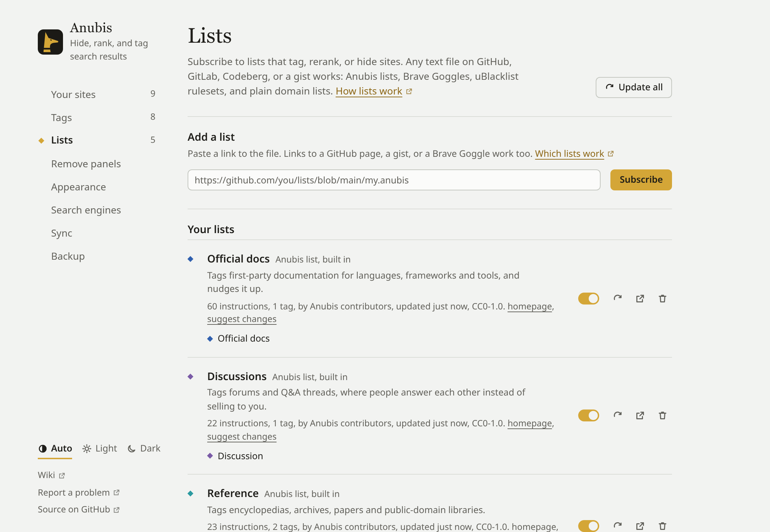This screenshot has height=532, width=770.
Task: Click suggest changes under Official docs
Action: 241,319
